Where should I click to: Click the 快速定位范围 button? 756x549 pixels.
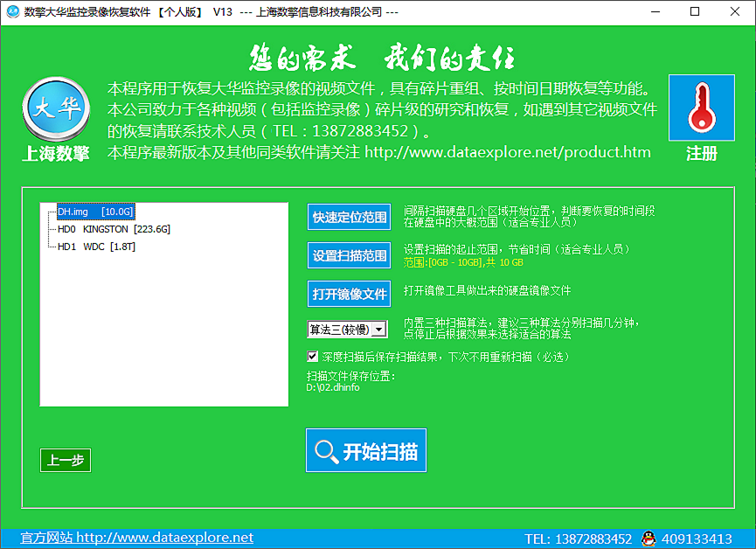click(x=349, y=217)
